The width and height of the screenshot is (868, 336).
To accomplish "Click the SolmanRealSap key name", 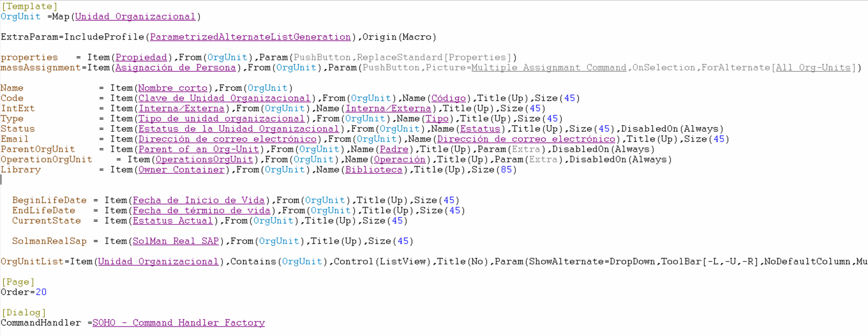I will pos(49,241).
